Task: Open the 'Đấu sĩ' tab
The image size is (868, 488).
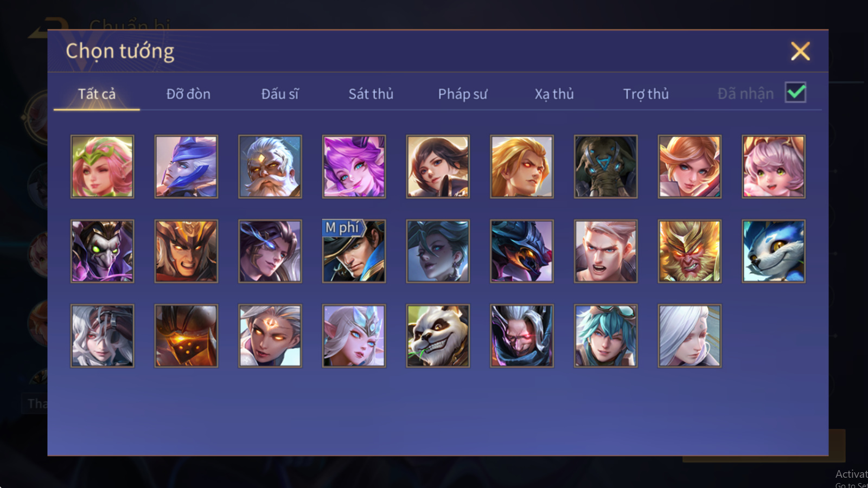Action: pyautogui.click(x=280, y=94)
